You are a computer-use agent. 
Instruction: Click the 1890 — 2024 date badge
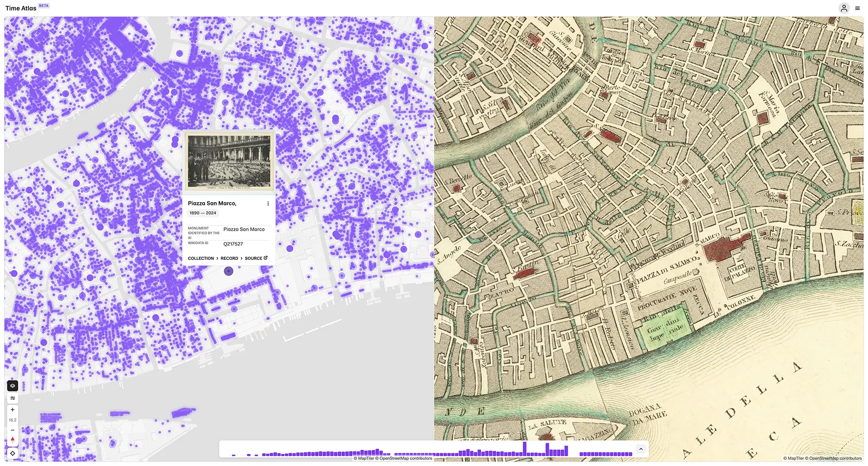pyautogui.click(x=203, y=213)
